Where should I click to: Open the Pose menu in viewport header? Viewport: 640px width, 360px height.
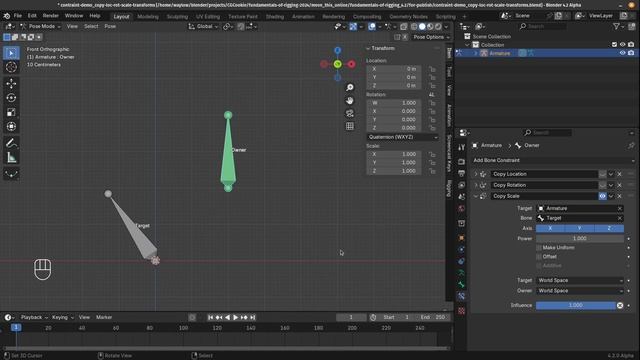[x=110, y=27]
